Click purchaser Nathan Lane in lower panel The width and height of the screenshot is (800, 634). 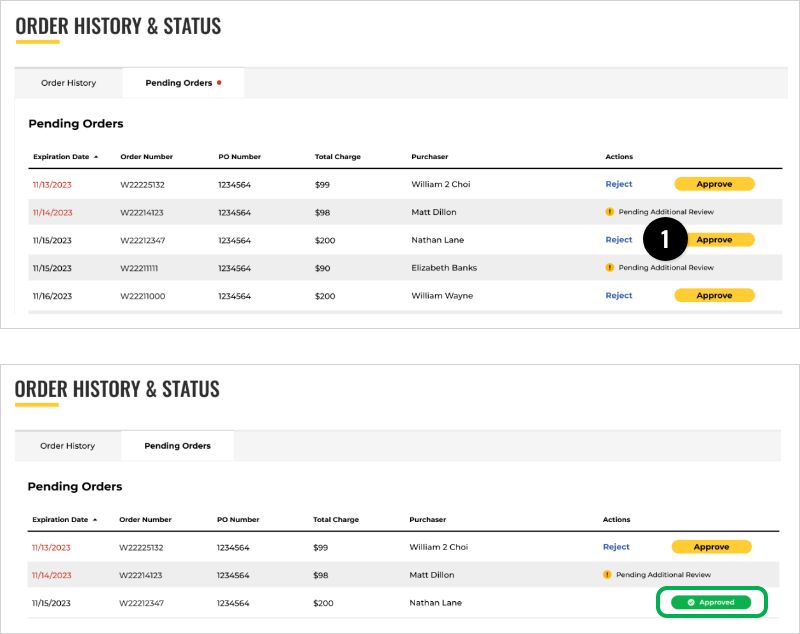pos(435,603)
